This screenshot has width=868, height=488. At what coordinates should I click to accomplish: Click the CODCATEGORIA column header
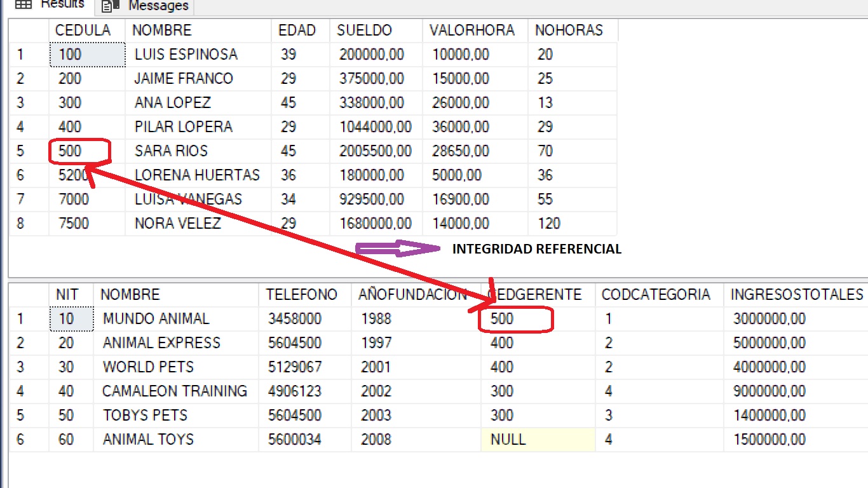pyautogui.click(x=659, y=294)
